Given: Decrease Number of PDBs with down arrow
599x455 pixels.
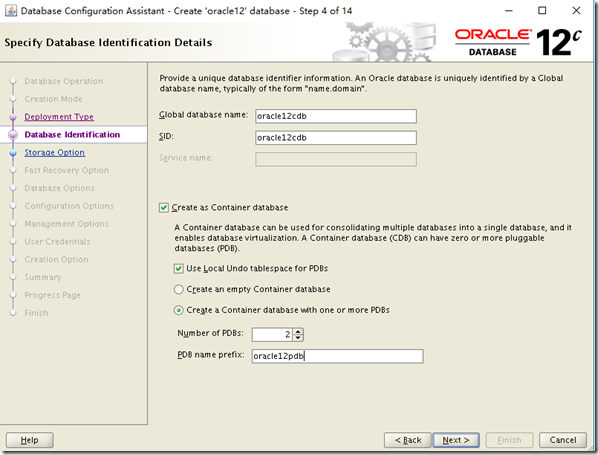Looking at the screenshot, I should pos(298,338).
